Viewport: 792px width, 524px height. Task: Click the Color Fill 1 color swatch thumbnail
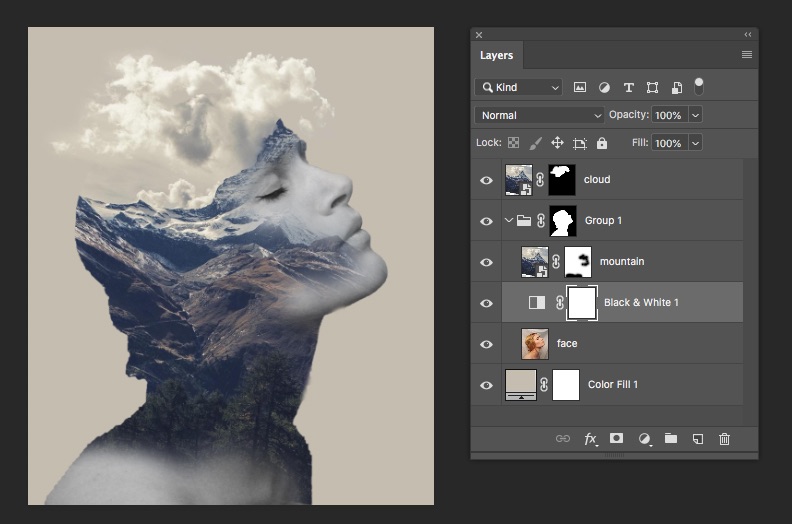pos(520,382)
